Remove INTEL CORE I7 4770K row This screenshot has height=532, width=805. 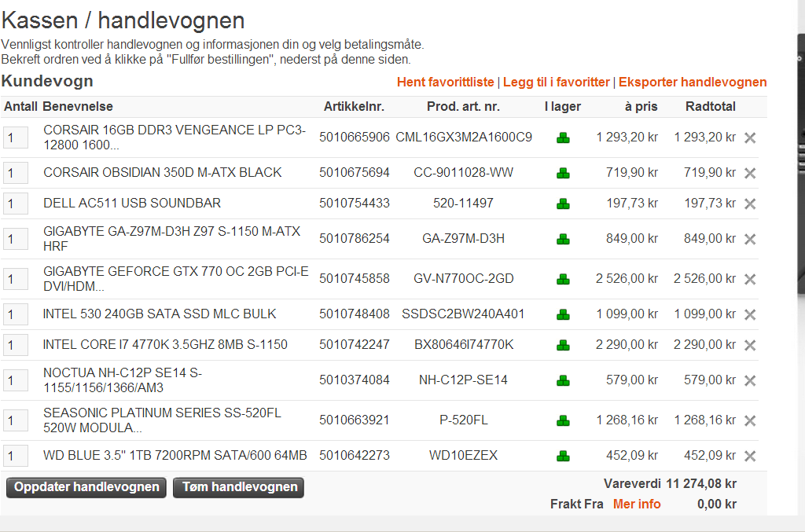pyautogui.click(x=750, y=346)
